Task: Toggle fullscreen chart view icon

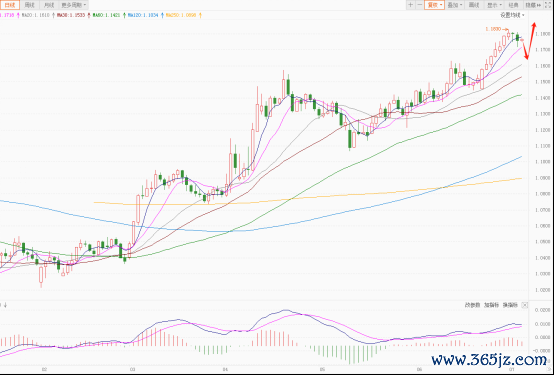Action: [548, 5]
